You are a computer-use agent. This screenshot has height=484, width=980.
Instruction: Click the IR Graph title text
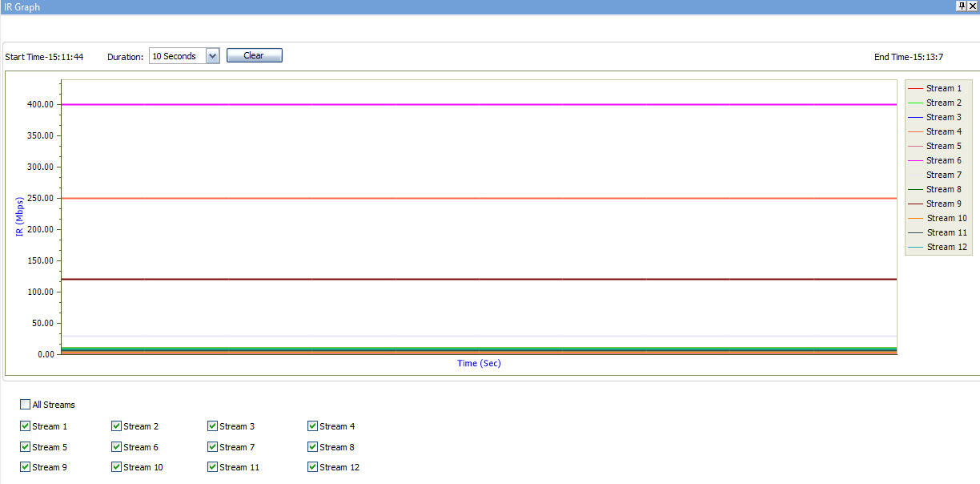point(22,6)
